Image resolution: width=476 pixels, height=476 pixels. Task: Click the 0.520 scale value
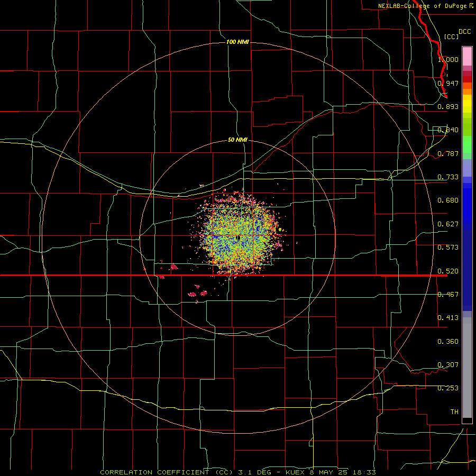click(448, 271)
